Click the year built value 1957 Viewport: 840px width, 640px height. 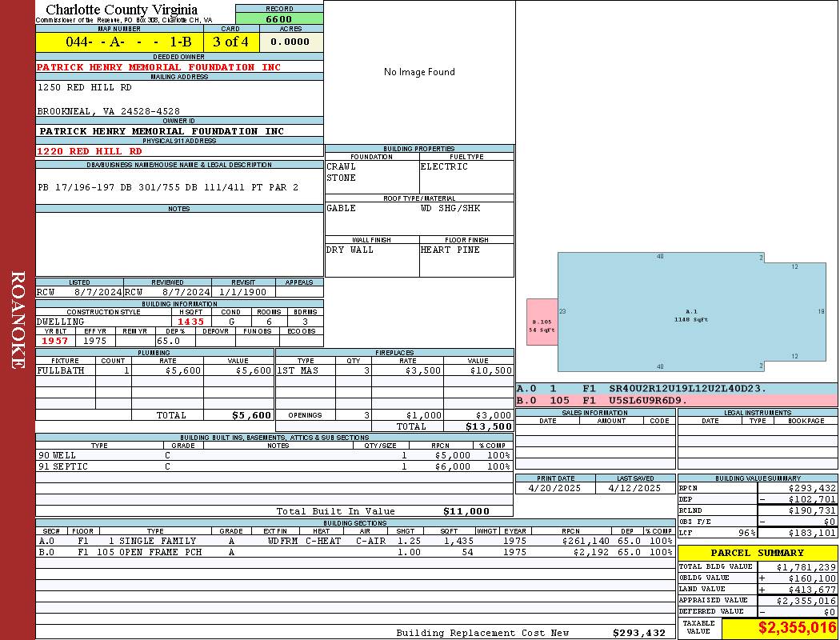tap(55, 341)
